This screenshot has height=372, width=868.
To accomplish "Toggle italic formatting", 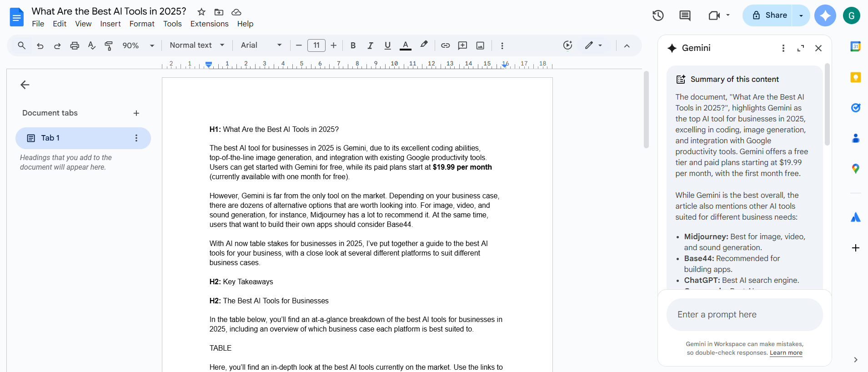I will click(x=370, y=45).
